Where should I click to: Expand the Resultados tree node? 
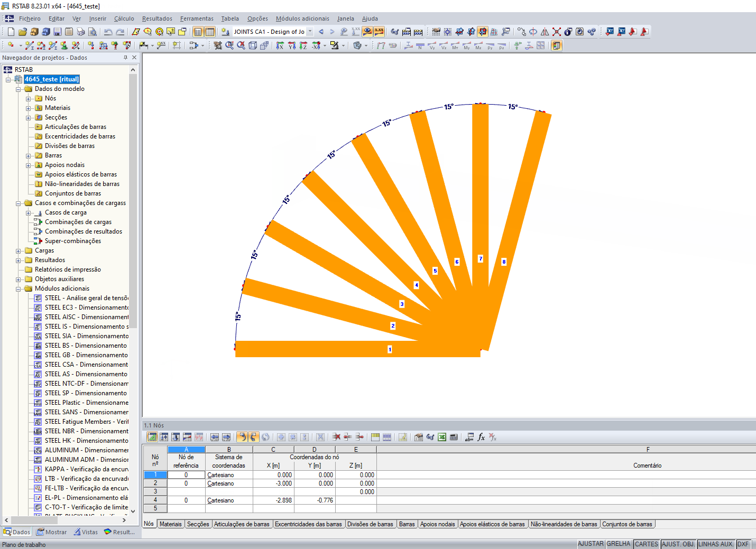19,260
